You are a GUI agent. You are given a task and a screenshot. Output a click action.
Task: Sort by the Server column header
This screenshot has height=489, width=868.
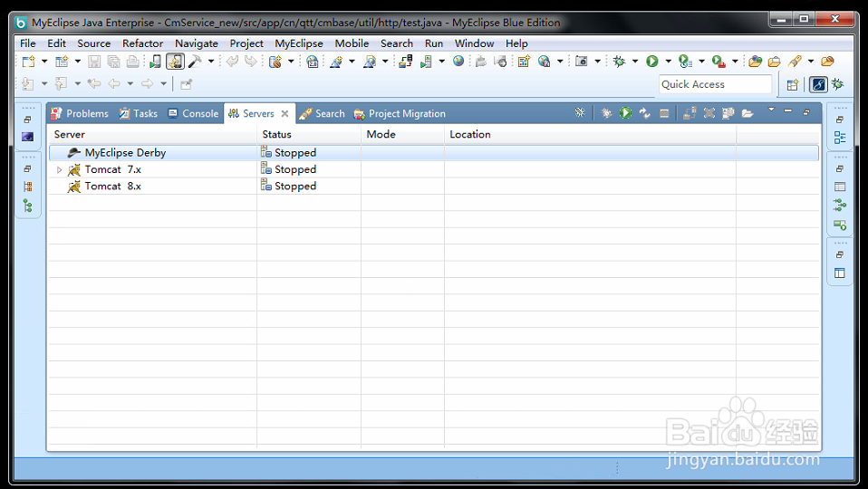pos(152,134)
